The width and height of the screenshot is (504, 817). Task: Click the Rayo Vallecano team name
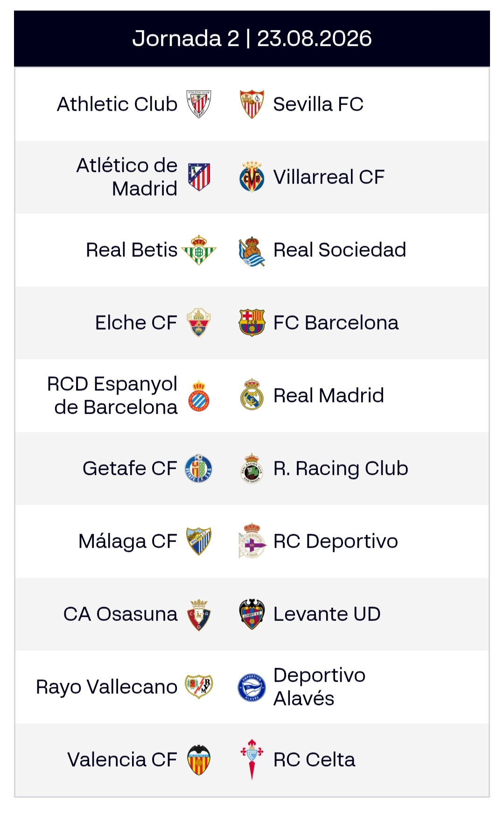point(107,687)
